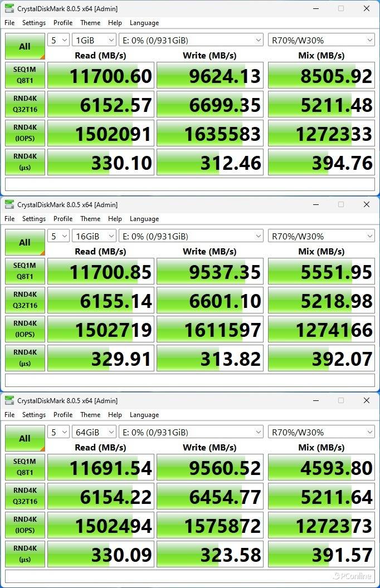
Task: Close the 64GiB CrystalDiskMark window
Action: tap(367, 400)
